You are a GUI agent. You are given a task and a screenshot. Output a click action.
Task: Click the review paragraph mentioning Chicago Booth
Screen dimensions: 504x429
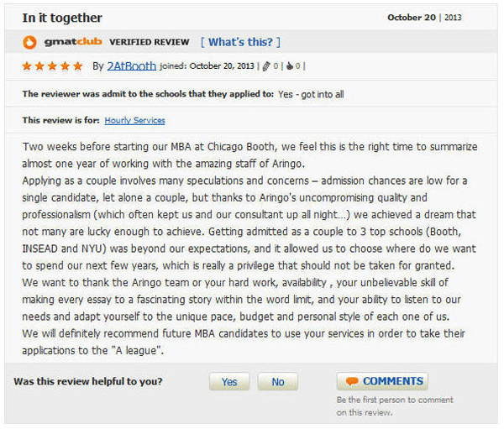coord(249,154)
